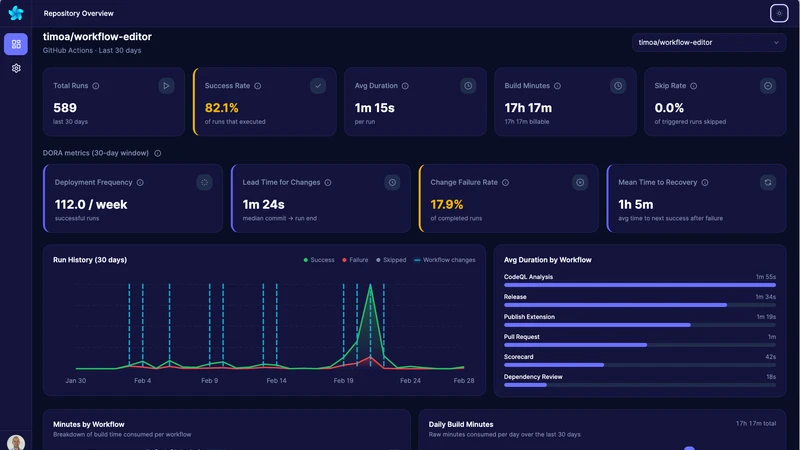Click the 0.0% skip rate value
This screenshot has width=800, height=450.
pyautogui.click(x=669, y=108)
